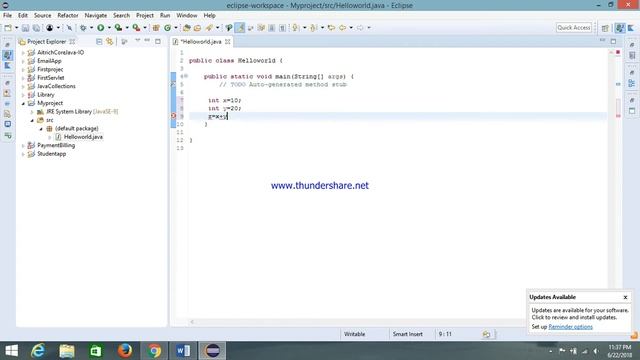Navigate back with yellow left arrow

click(x=343, y=28)
